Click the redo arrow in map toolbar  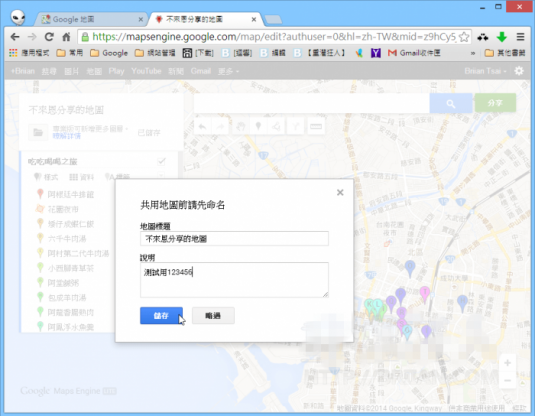[x=221, y=127]
